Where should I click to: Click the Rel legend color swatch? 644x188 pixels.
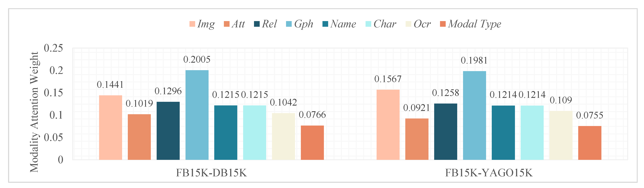(x=257, y=24)
